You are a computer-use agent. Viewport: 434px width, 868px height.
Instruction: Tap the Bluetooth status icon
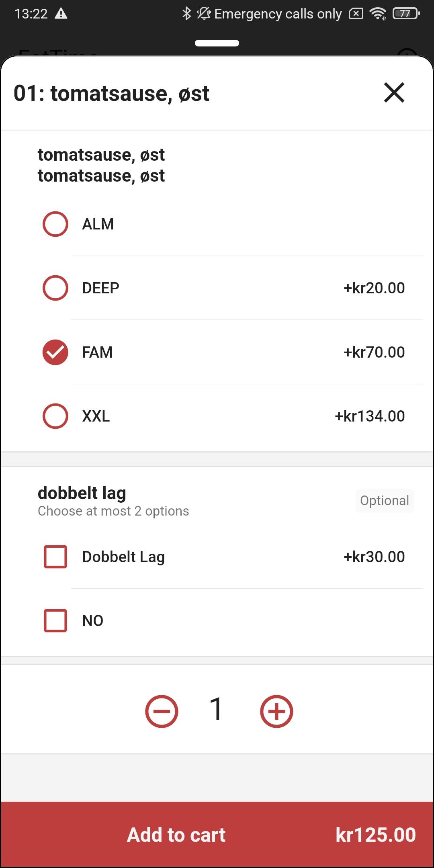click(186, 14)
